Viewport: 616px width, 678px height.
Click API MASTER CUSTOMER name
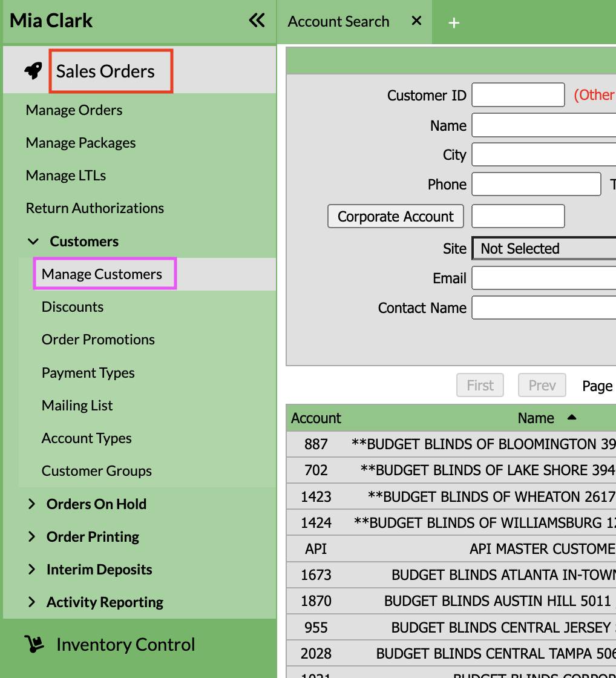pyautogui.click(x=543, y=548)
